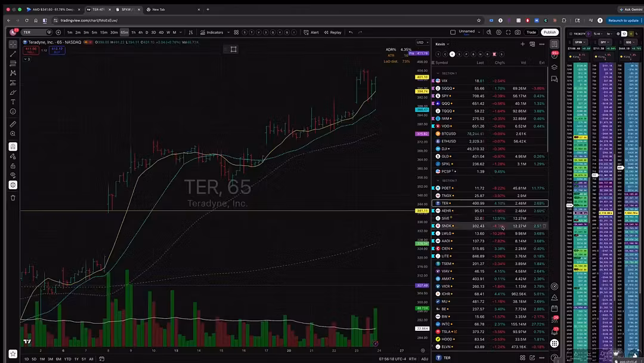
Task: Select SNDK row in watchlist
Action: click(490, 226)
